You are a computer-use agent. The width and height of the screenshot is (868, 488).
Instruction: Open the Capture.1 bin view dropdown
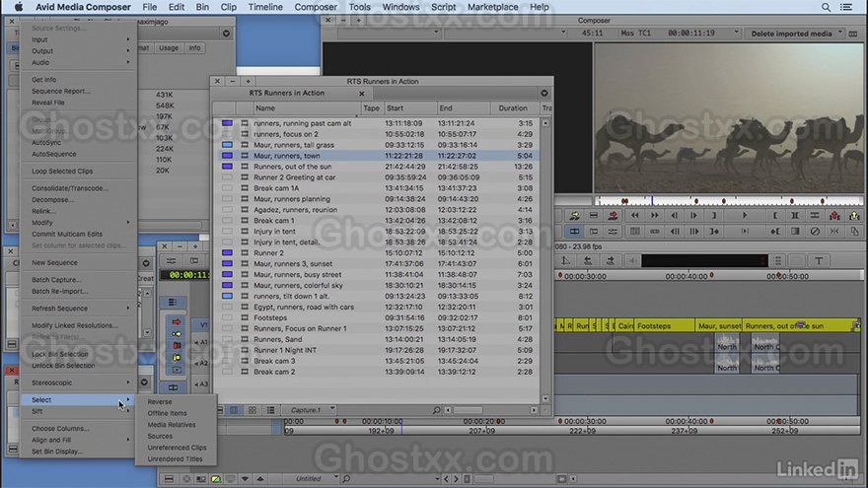[310, 410]
